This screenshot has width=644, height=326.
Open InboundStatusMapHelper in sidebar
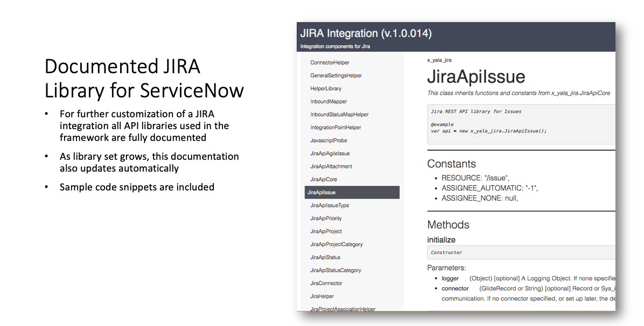[339, 115]
